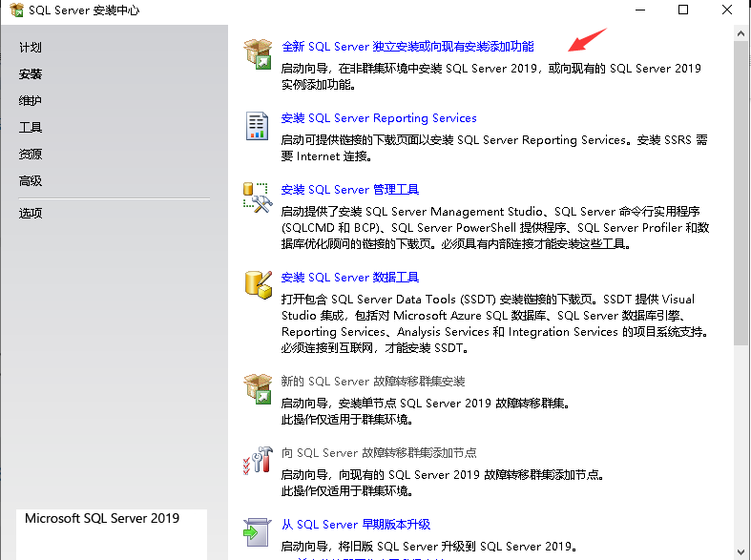The image size is (751, 560).
Task: Click the upgrade from earlier version icon
Action: click(x=258, y=531)
